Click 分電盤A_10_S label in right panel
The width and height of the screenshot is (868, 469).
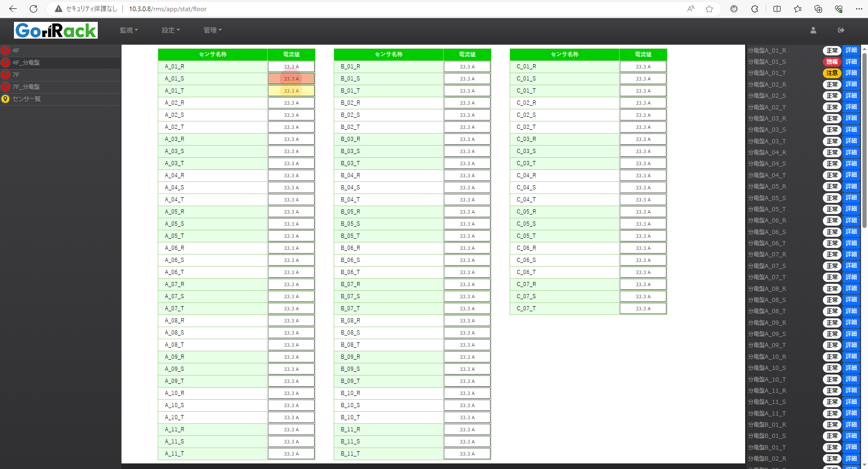tap(767, 368)
